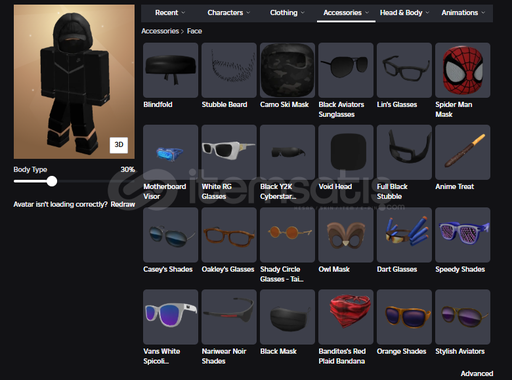The width and height of the screenshot is (512, 380).
Task: Choose White RG Glasses accessory
Action: [229, 152]
